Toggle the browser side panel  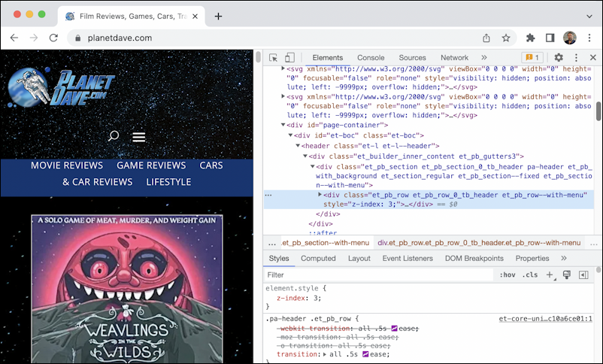click(550, 38)
